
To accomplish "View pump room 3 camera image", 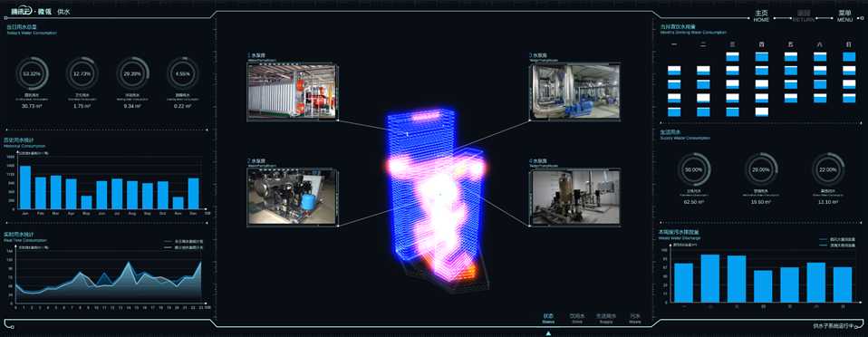I will click(x=574, y=91).
